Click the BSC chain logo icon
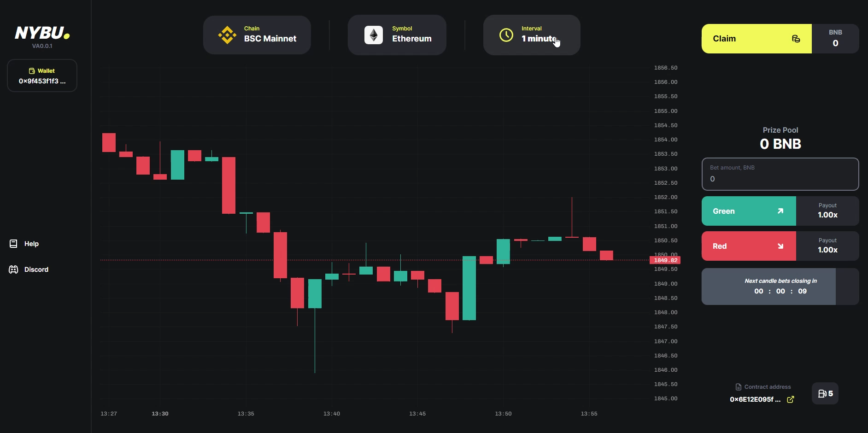The image size is (868, 433). pos(227,35)
